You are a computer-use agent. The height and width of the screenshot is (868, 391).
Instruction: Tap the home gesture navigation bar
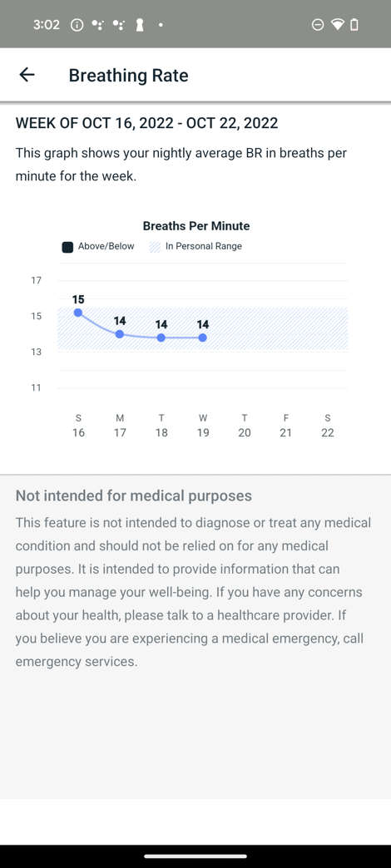[x=195, y=856]
